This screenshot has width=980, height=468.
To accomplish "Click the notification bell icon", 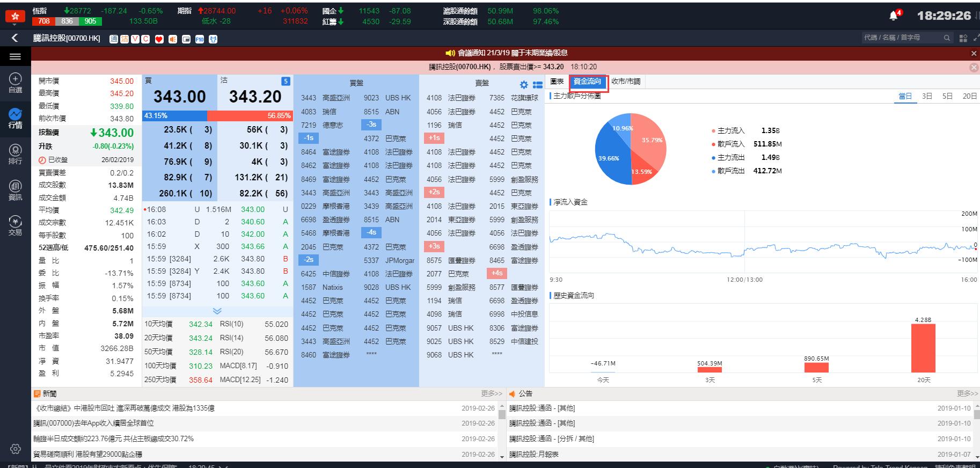I will tap(894, 16).
